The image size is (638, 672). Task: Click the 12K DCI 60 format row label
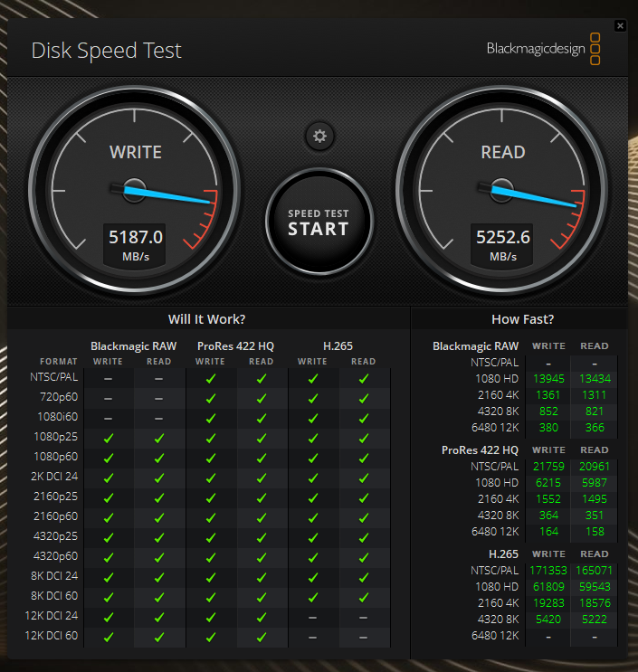pyautogui.click(x=52, y=636)
